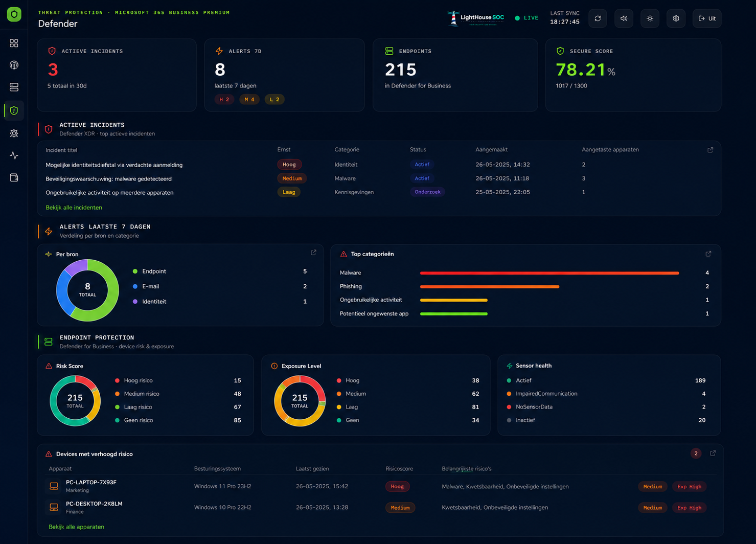756x544 pixels.
Task: Follow the Bekijk alle incidenten link
Action: [74, 208]
